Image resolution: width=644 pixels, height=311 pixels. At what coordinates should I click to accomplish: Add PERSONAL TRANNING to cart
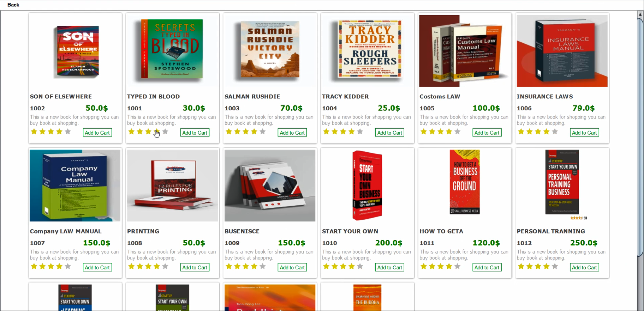(x=585, y=267)
